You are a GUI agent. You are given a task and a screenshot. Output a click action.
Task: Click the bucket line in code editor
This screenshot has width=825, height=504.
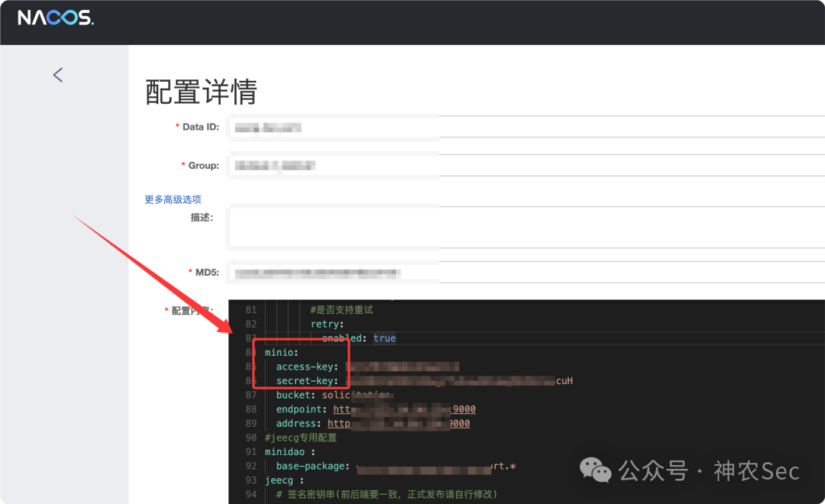point(332,395)
